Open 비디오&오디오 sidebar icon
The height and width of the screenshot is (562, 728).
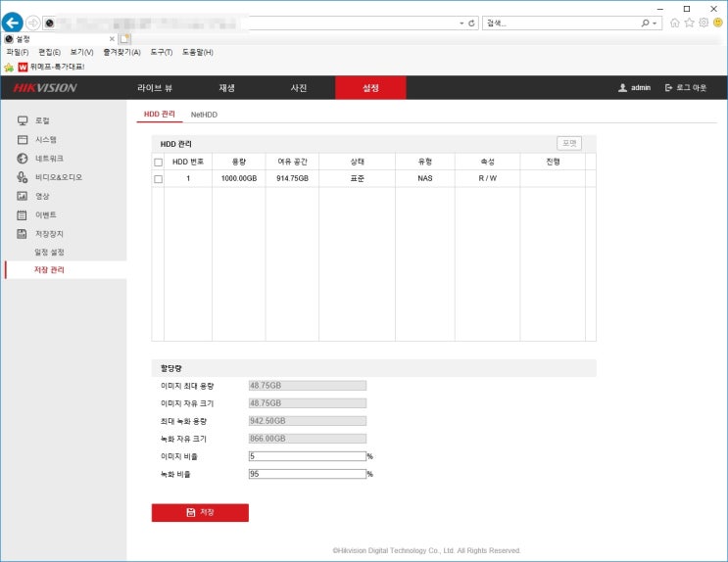(x=23, y=177)
